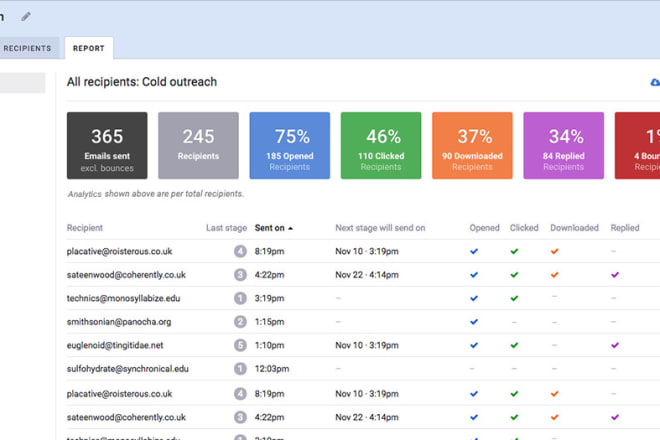Sort by Last stage column

[226, 228]
